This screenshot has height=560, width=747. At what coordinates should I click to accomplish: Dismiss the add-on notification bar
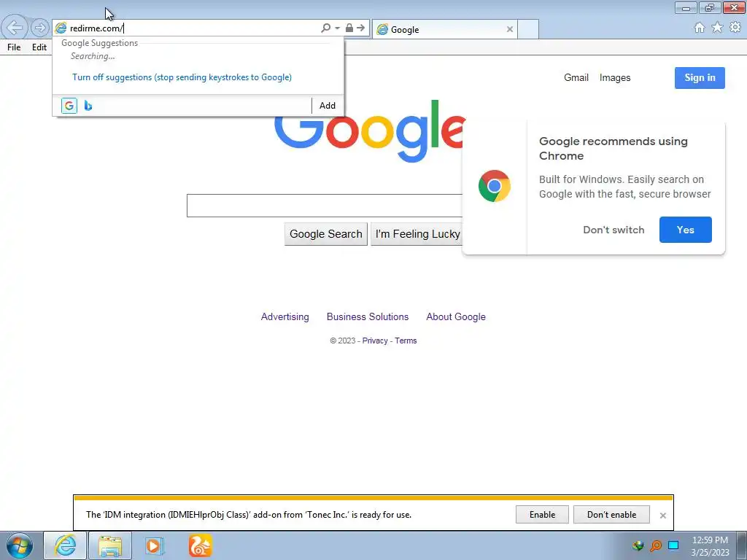(x=662, y=516)
